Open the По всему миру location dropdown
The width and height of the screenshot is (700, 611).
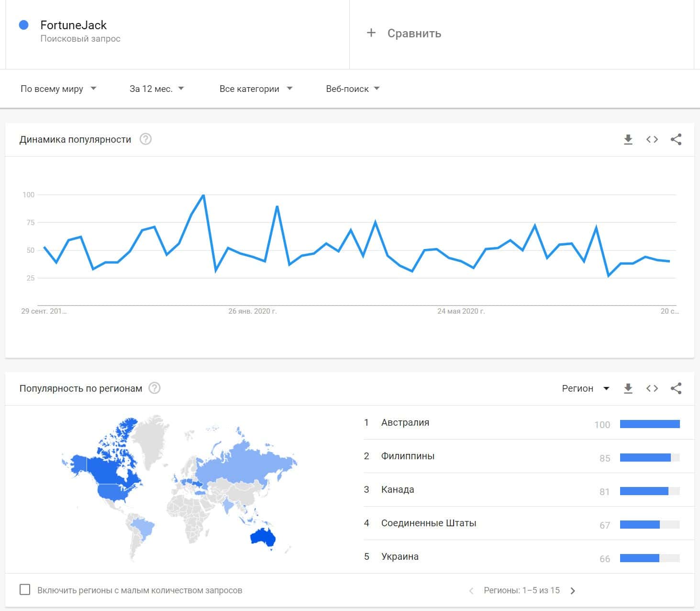58,89
